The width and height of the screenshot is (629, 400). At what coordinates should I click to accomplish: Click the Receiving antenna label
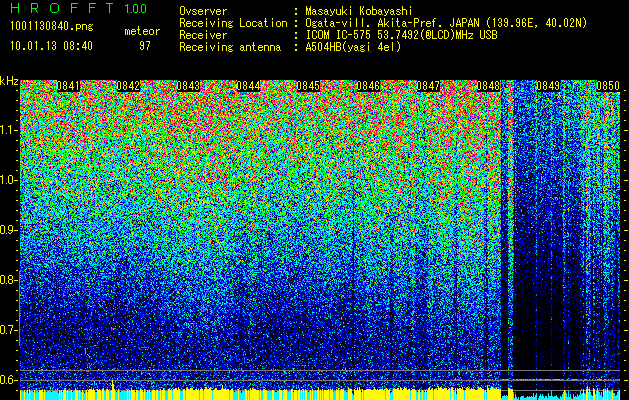(x=230, y=47)
